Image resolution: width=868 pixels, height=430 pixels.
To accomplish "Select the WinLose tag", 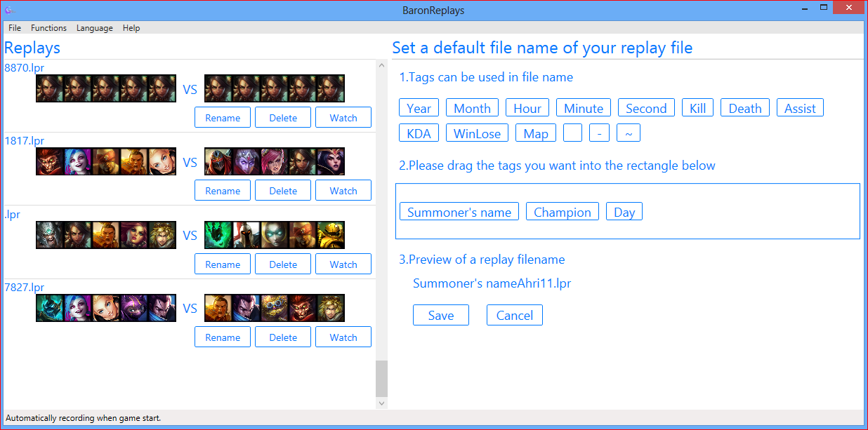I will click(x=478, y=133).
